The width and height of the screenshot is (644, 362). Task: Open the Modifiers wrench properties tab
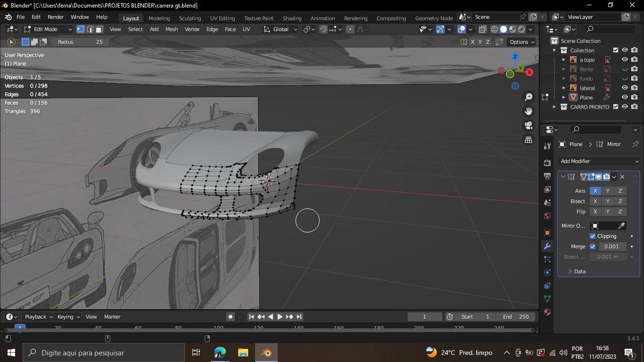[547, 246]
